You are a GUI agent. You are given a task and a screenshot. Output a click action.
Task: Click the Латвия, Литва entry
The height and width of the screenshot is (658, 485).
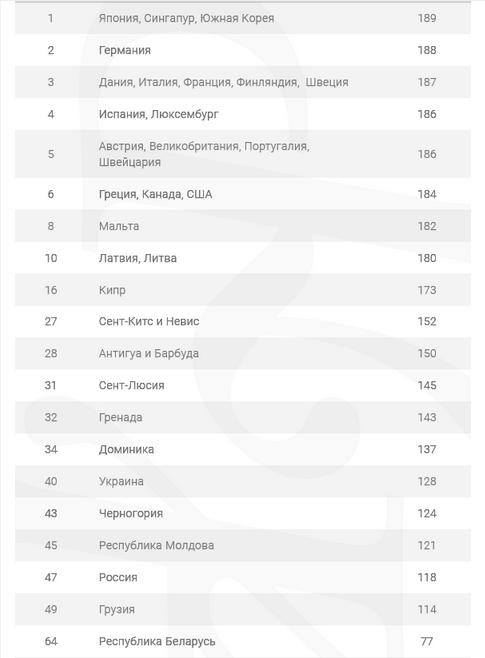[243, 258]
